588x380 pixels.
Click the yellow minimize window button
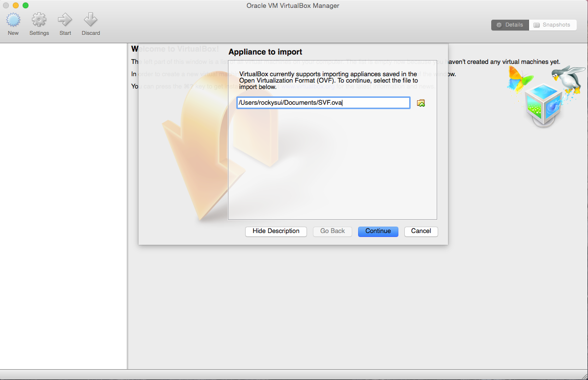click(x=16, y=5)
